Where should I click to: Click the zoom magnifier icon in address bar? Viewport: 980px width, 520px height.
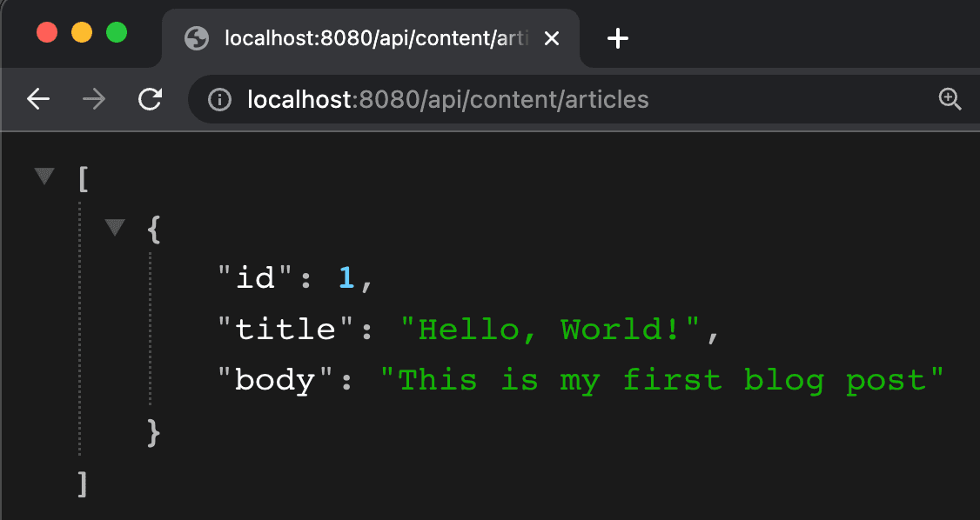(950, 99)
